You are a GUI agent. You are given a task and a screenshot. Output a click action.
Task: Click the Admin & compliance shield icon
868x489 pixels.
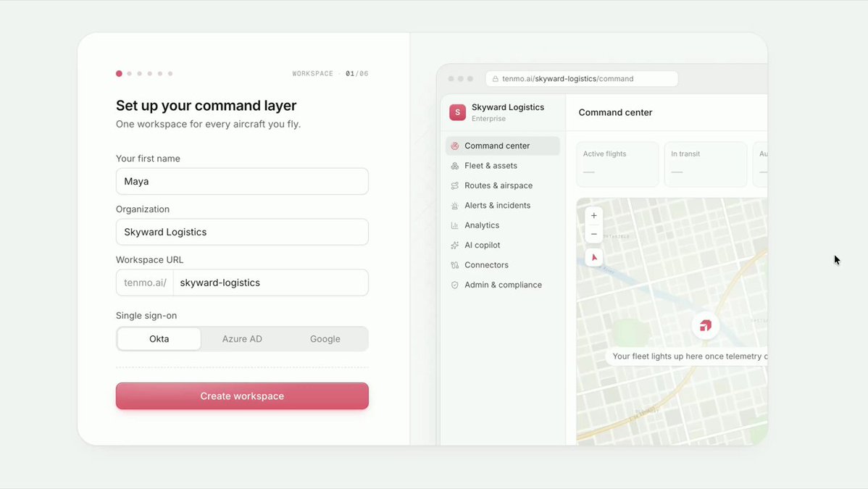click(x=454, y=285)
